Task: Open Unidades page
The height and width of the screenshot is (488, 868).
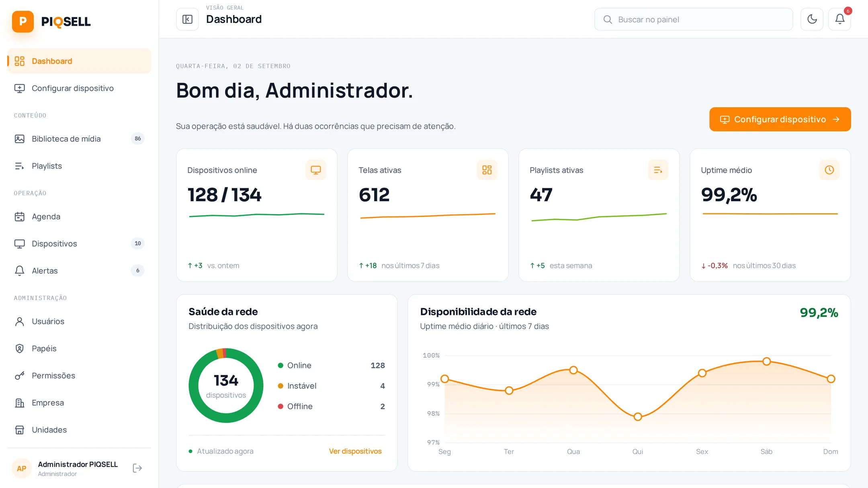Action: 79,430
